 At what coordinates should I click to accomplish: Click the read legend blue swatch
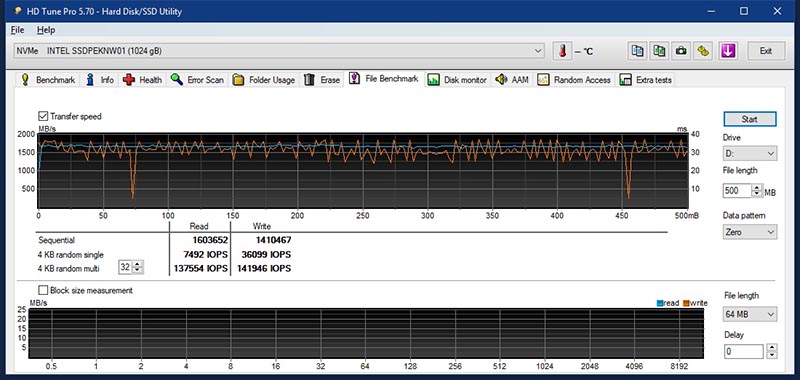660,303
